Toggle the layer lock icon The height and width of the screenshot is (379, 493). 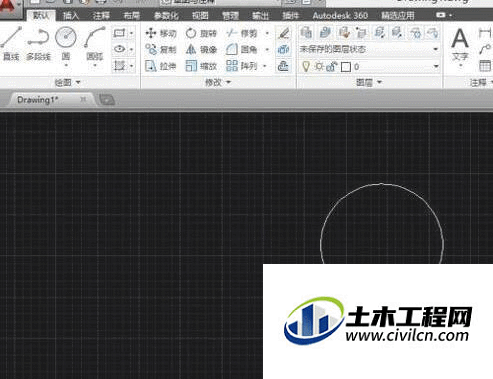[332, 67]
